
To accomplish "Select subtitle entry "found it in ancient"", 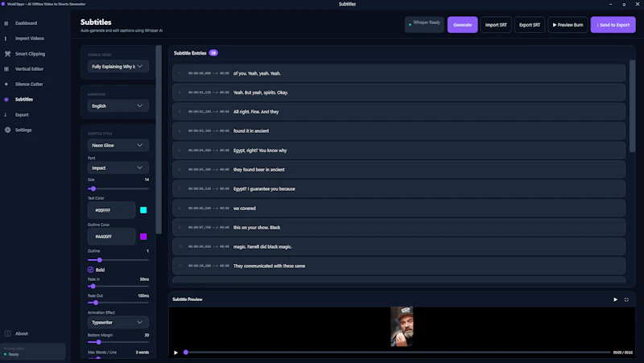I will click(398, 131).
